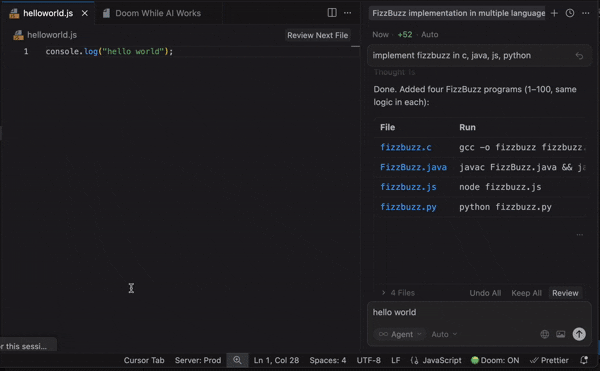The image size is (600, 371).
Task: Start a new chat with plus icon
Action: 554,13
